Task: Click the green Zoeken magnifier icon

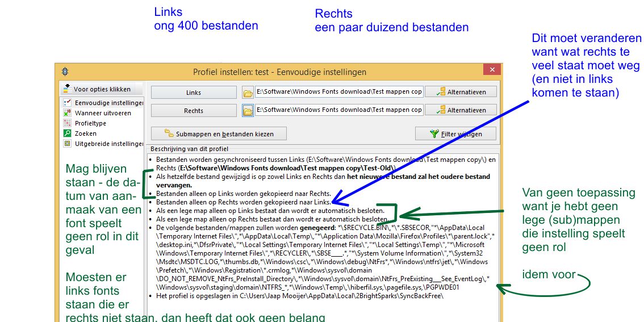Action: [x=67, y=133]
